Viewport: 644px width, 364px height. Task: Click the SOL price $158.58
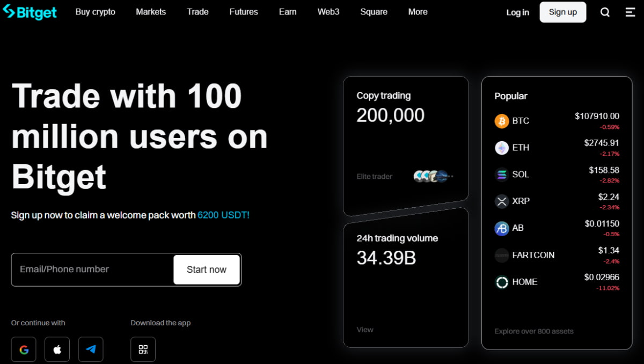(604, 170)
